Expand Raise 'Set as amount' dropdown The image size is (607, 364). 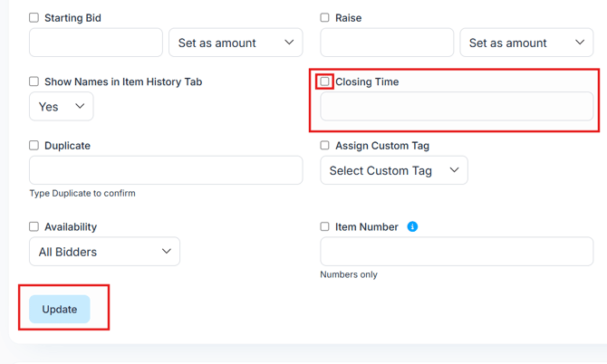point(526,43)
